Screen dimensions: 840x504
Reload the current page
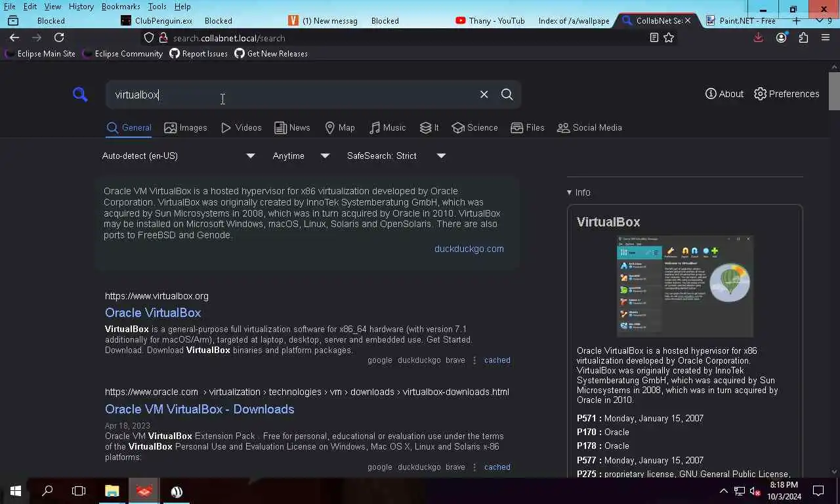(x=59, y=37)
